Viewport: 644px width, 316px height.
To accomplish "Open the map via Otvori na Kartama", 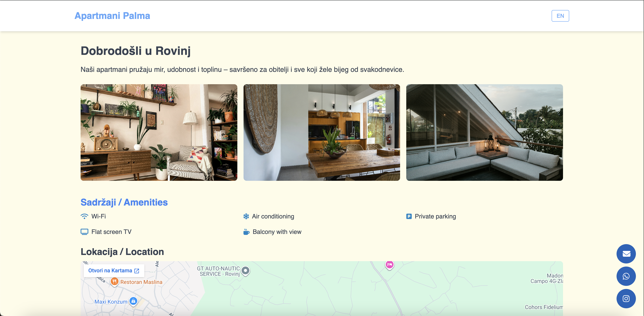I will [x=114, y=271].
